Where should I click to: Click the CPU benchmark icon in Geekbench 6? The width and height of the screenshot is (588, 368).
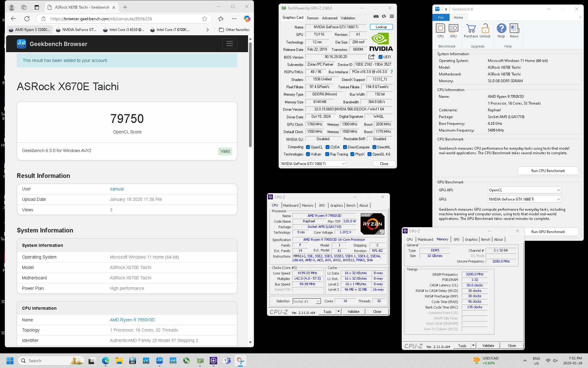[440, 31]
